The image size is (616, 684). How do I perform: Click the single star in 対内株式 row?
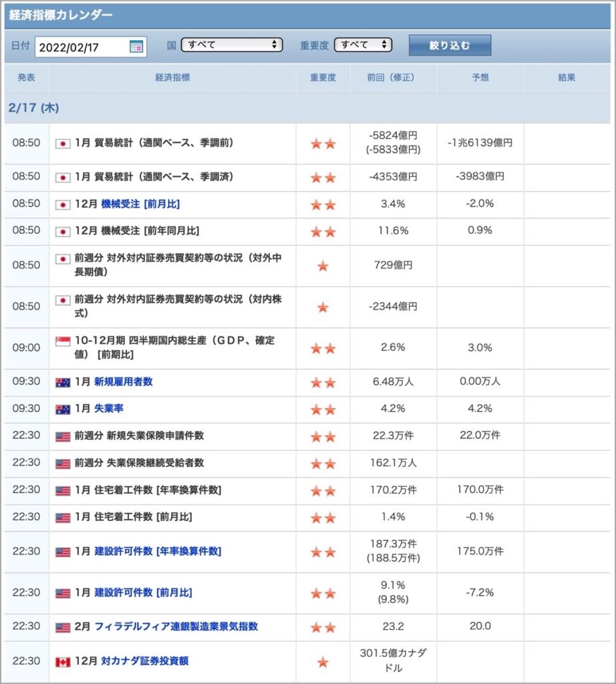(x=323, y=307)
